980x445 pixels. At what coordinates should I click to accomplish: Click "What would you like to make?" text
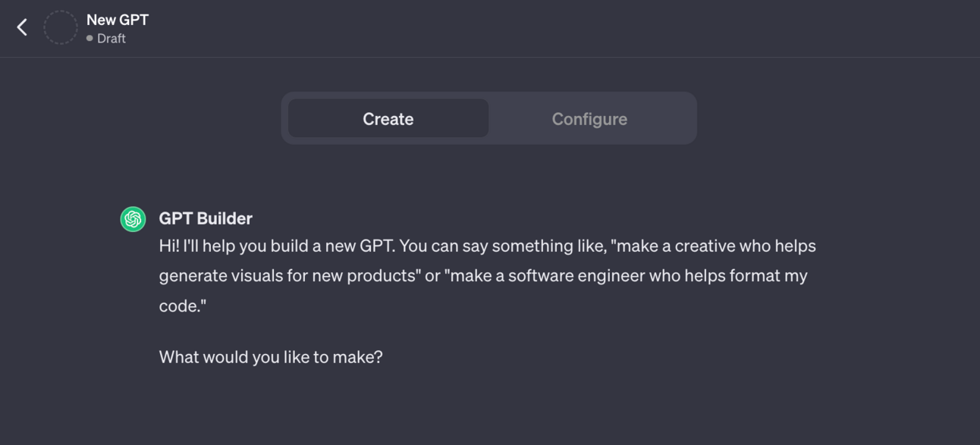click(271, 357)
